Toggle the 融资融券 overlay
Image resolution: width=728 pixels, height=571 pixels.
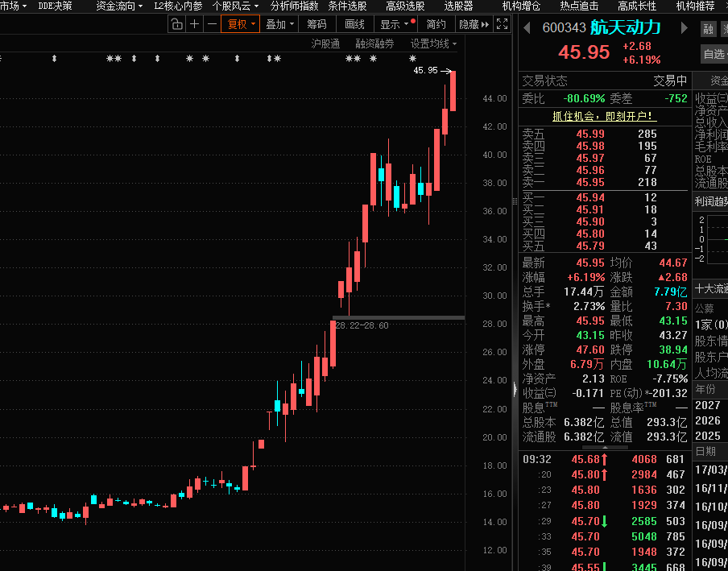pos(374,43)
